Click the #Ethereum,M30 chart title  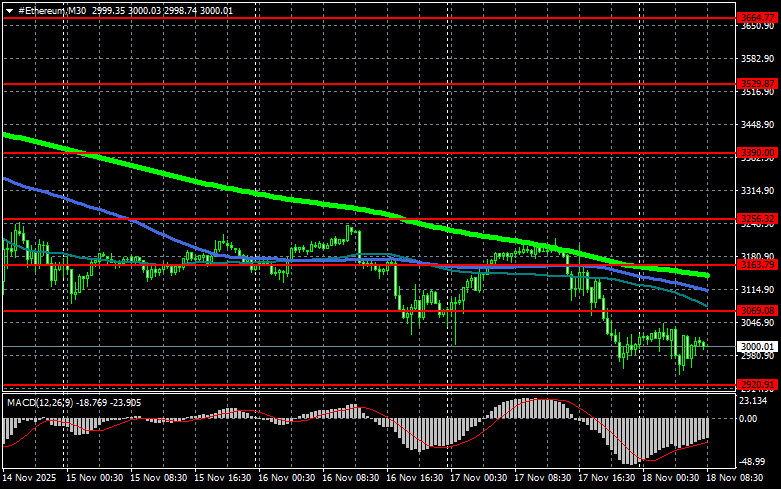click(x=52, y=10)
